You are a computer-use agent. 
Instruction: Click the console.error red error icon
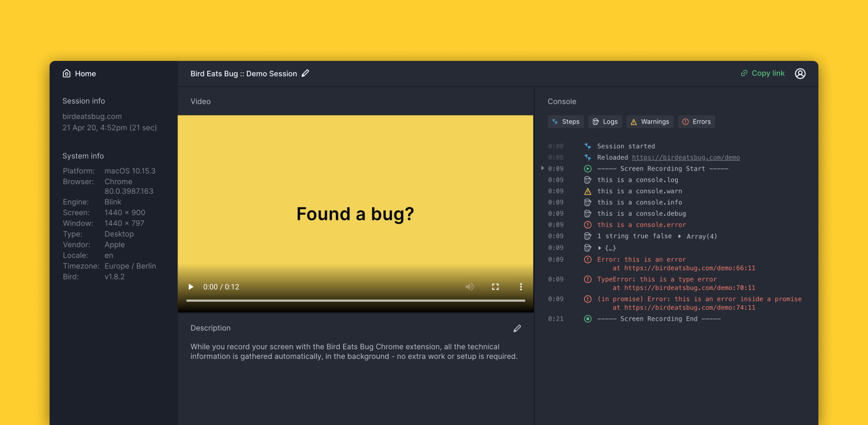click(x=588, y=225)
